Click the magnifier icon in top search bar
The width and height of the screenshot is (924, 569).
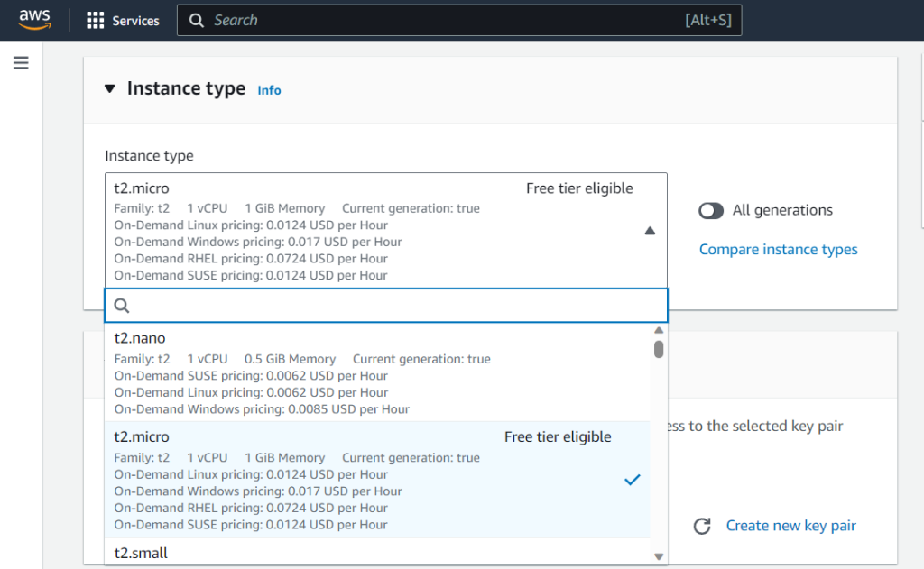(x=197, y=21)
